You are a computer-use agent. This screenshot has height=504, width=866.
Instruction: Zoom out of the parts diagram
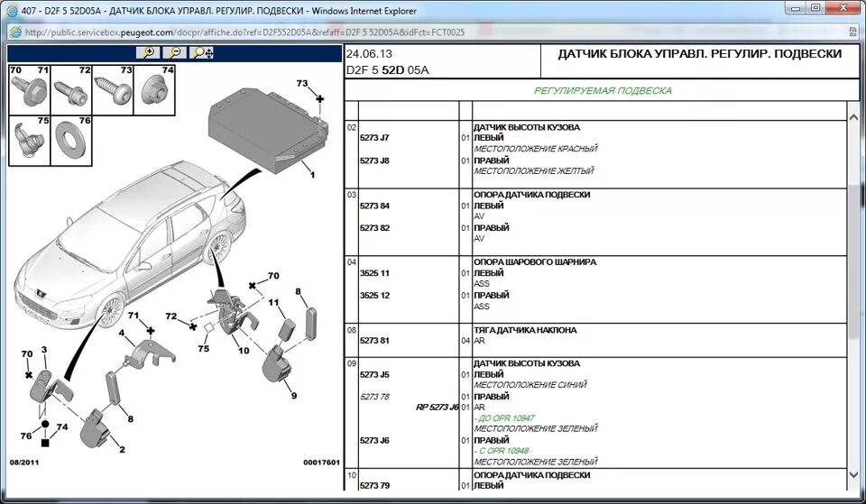click(x=174, y=52)
